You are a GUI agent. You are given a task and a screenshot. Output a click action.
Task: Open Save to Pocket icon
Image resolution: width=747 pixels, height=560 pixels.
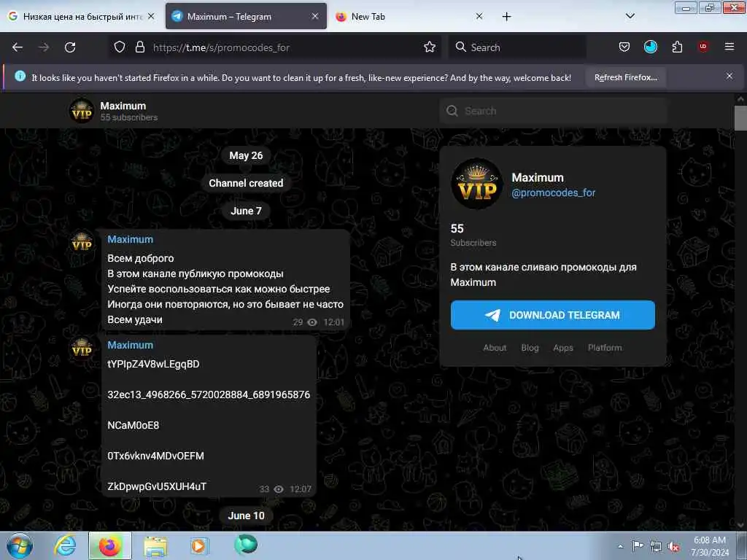tap(624, 47)
